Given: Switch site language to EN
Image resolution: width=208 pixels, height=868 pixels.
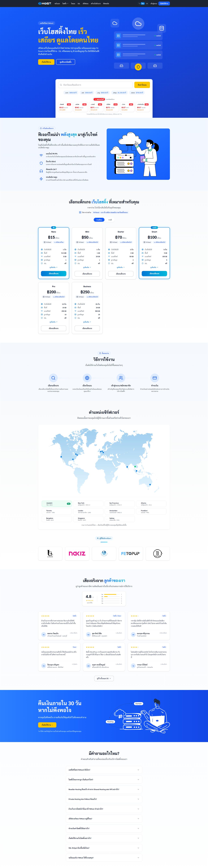Looking at the screenshot, I should tap(147, 3).
